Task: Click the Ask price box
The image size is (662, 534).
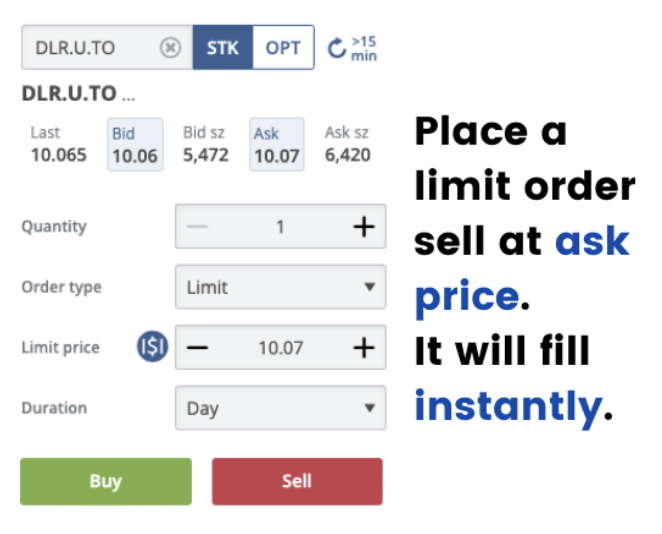Action: coord(276,145)
